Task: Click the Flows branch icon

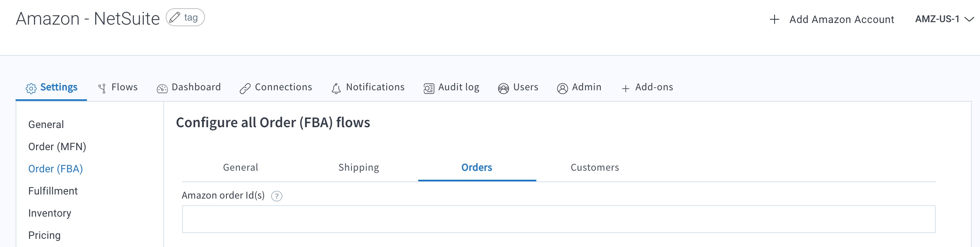Action: [x=102, y=88]
